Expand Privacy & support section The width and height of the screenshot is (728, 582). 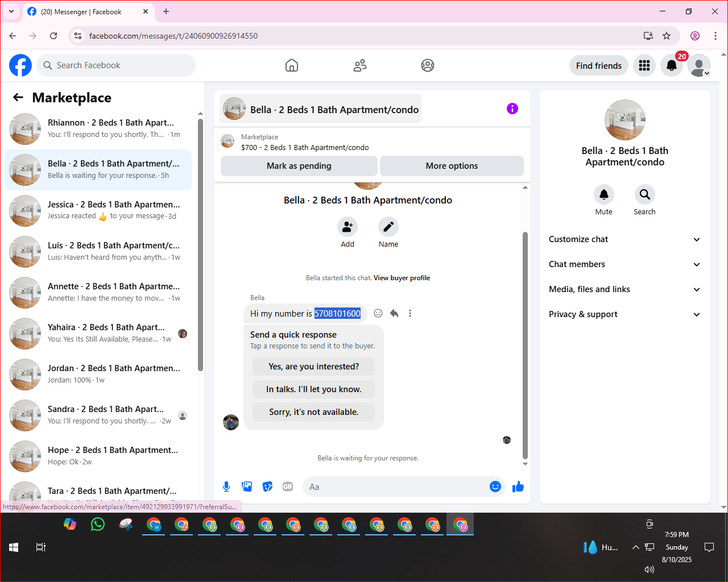[625, 314]
